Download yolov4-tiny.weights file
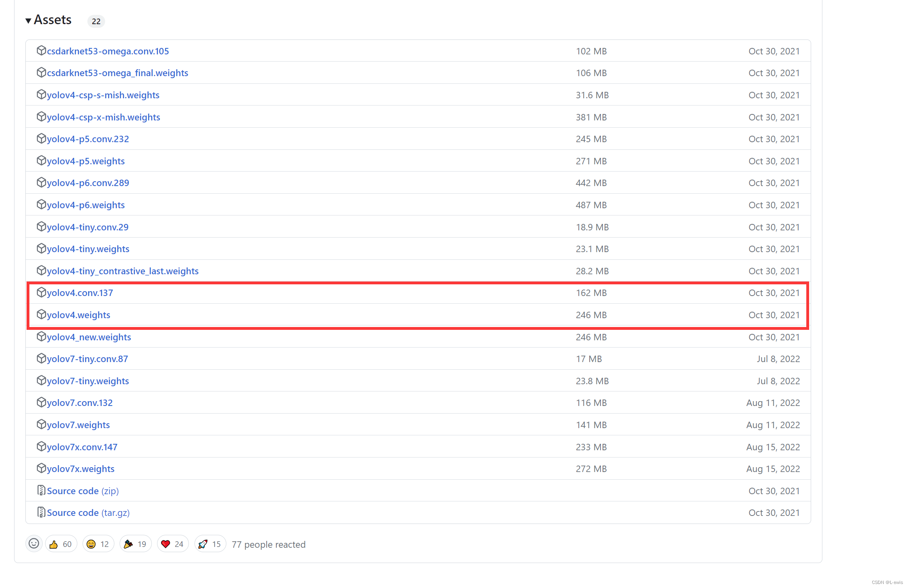The height and width of the screenshot is (588, 909). click(x=88, y=249)
